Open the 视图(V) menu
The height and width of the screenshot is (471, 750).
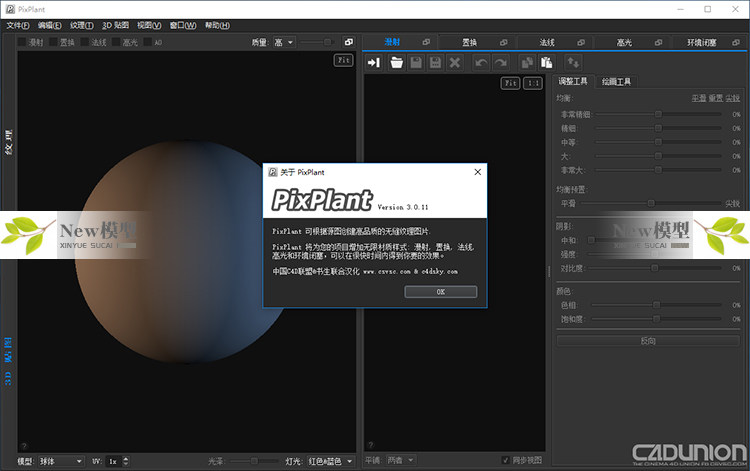[149, 25]
